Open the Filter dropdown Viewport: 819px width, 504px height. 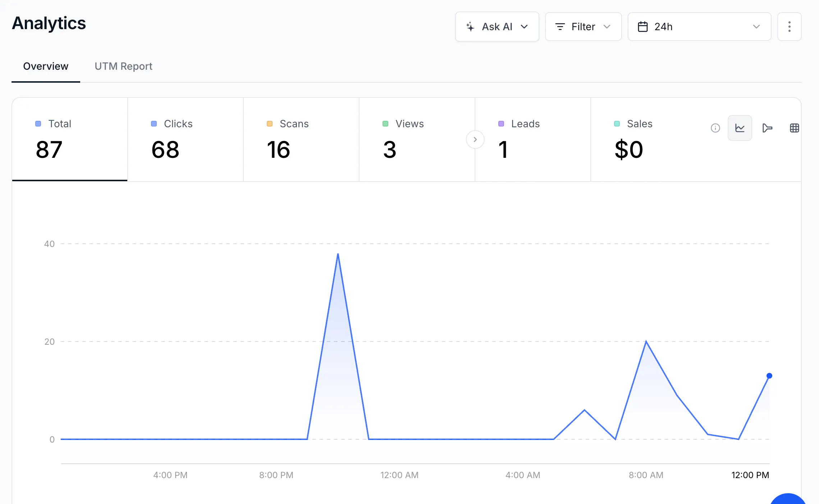(583, 27)
